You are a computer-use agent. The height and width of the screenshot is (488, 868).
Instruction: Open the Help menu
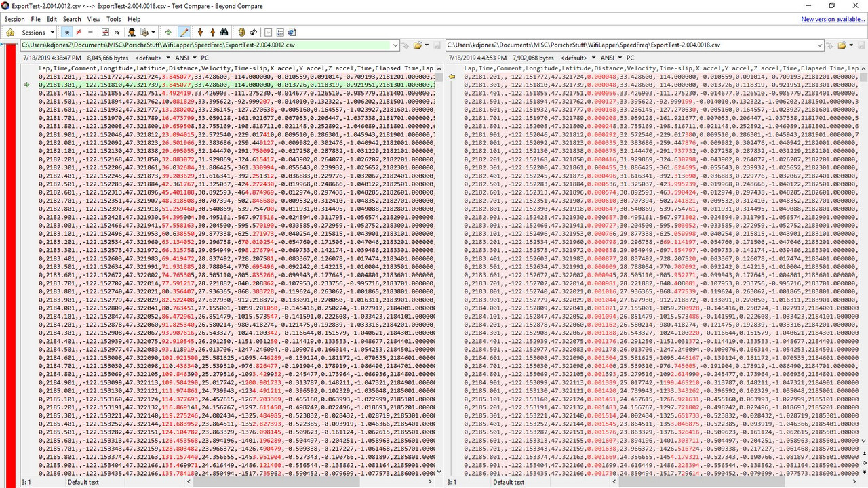click(x=134, y=19)
